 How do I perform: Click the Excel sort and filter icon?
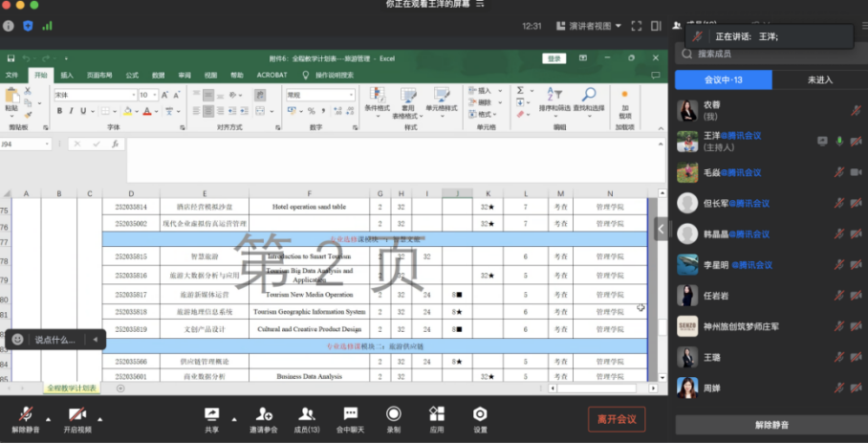point(554,94)
